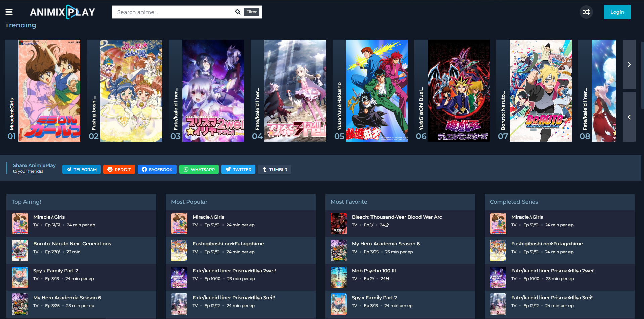Click Mob Psycho 100 III thumbnail
The image size is (644, 319).
(339, 277)
